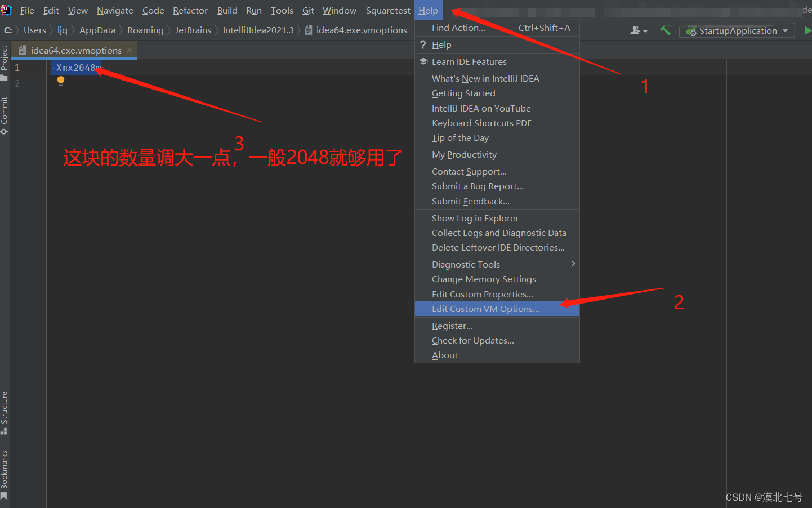Open the Squaretest menu
The image size is (812, 508).
coord(388,10)
